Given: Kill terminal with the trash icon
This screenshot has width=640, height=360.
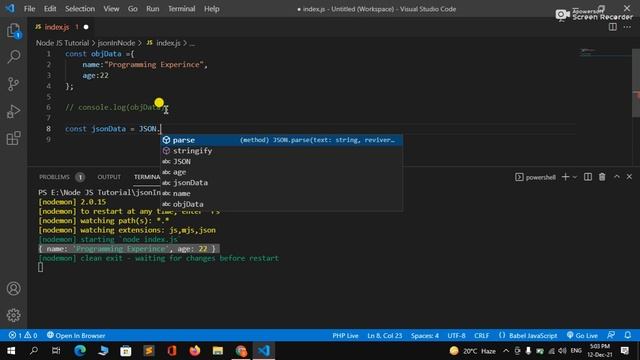Looking at the screenshot, I should point(602,177).
